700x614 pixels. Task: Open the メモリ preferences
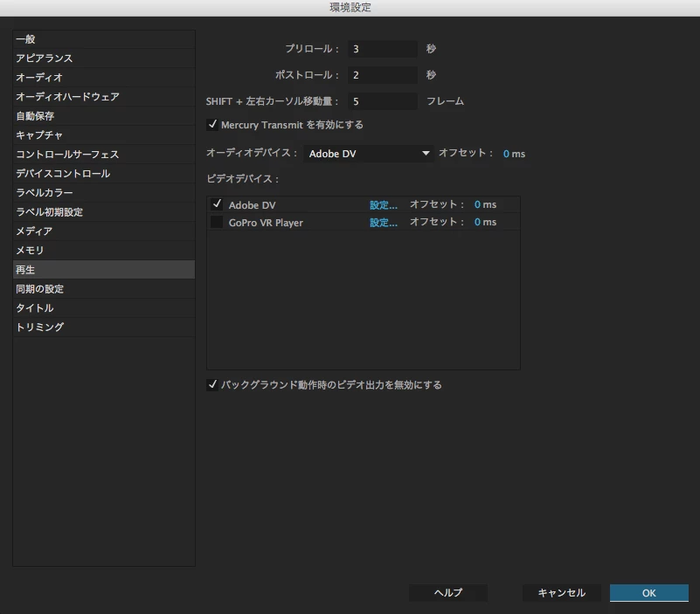pyautogui.click(x=104, y=251)
